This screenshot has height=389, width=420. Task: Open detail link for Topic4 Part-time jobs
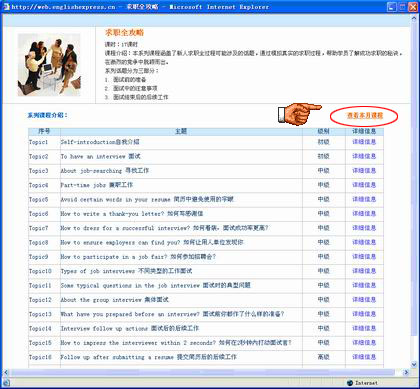[x=364, y=185]
